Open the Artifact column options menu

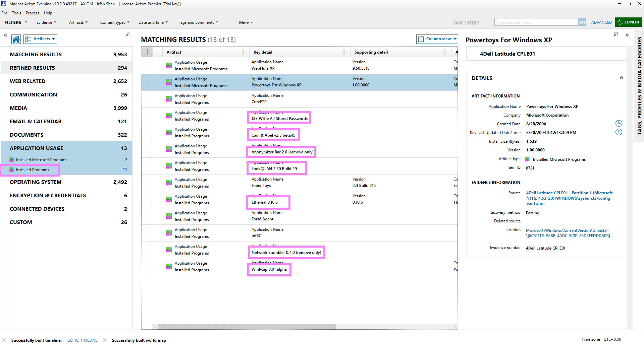(243, 52)
